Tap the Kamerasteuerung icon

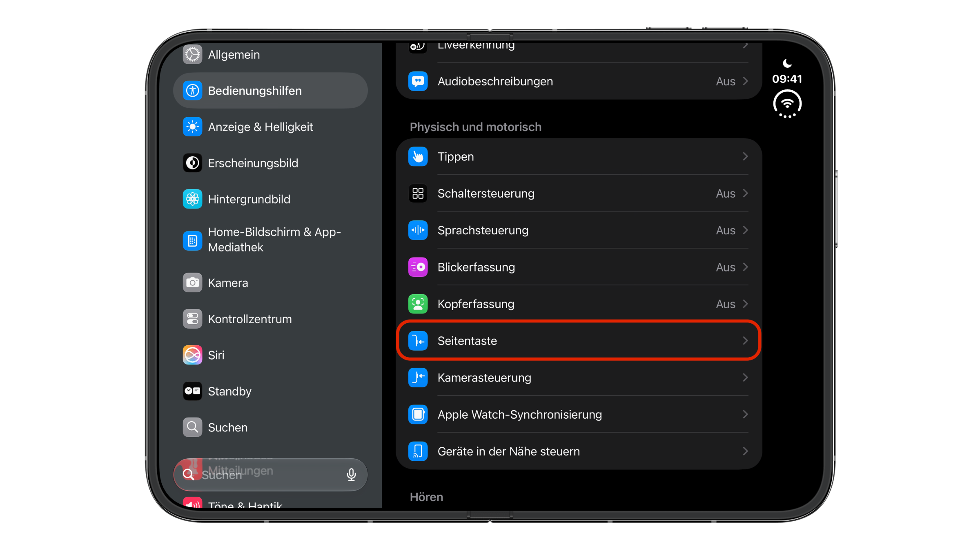(x=418, y=378)
